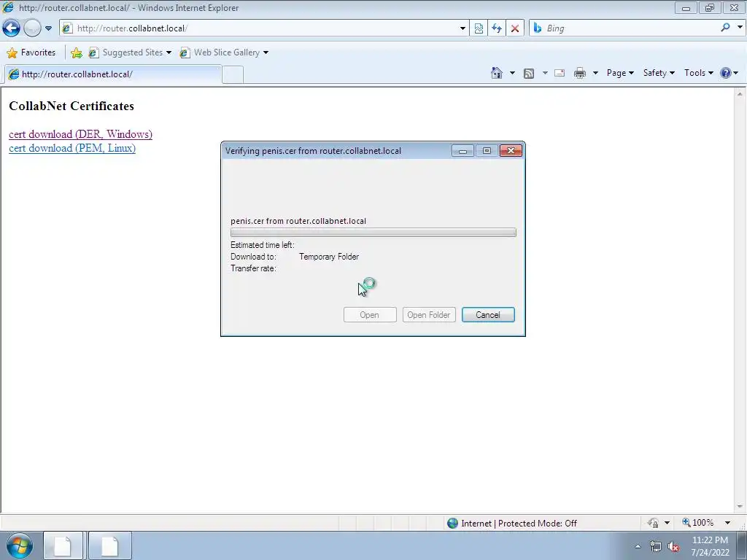Open Suggested Sites dropdown
The height and width of the screenshot is (560, 747).
130,52
